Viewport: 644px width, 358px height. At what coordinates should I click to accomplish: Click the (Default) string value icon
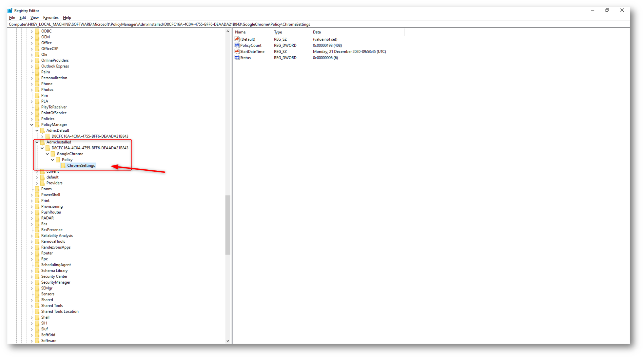tap(237, 39)
